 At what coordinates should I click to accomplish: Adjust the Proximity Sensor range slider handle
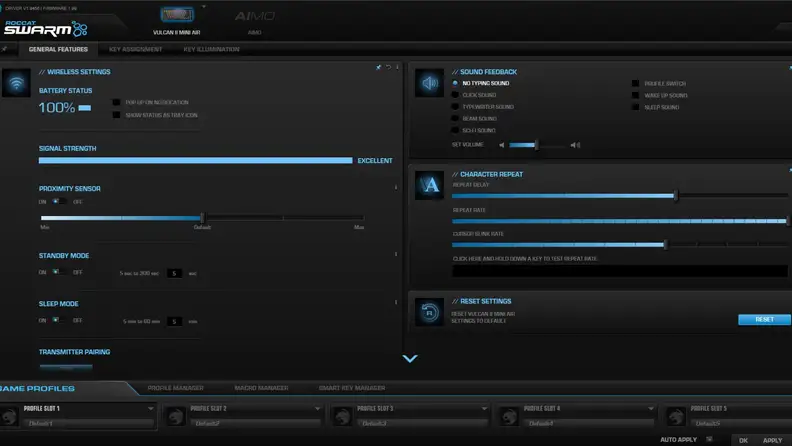tap(202, 218)
